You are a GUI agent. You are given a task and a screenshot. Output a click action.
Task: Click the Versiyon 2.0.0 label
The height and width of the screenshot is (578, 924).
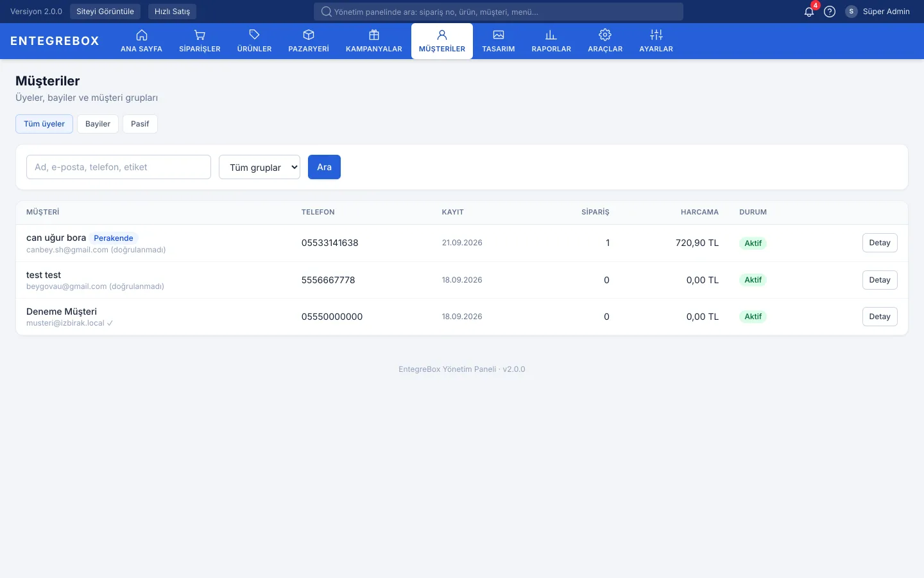point(37,12)
